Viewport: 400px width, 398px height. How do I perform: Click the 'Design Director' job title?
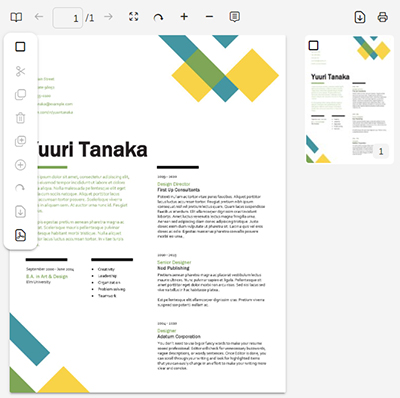tap(174, 184)
